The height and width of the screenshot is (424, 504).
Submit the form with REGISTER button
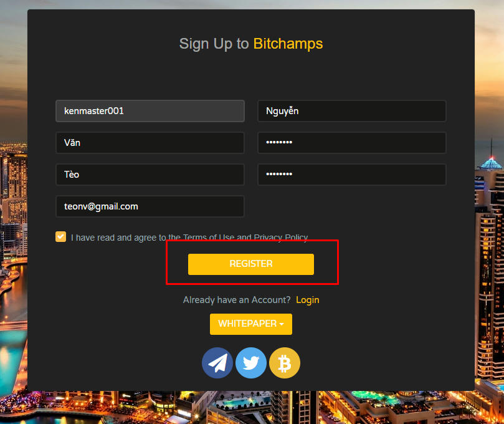pyautogui.click(x=251, y=264)
